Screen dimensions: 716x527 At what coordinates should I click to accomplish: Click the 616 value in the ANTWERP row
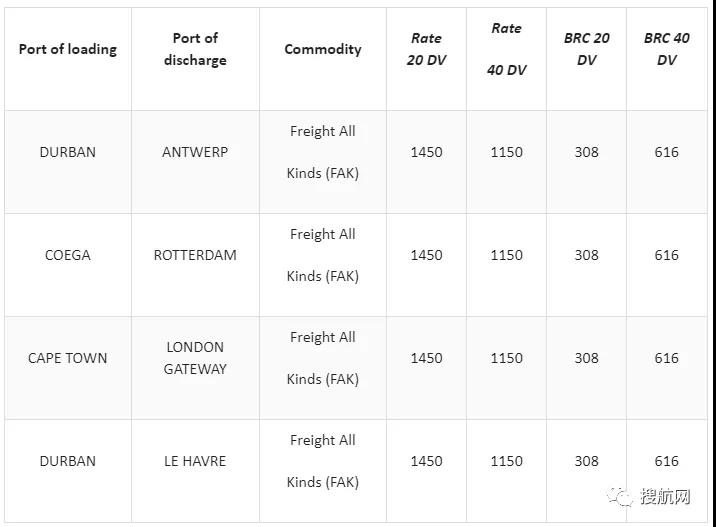pos(666,152)
